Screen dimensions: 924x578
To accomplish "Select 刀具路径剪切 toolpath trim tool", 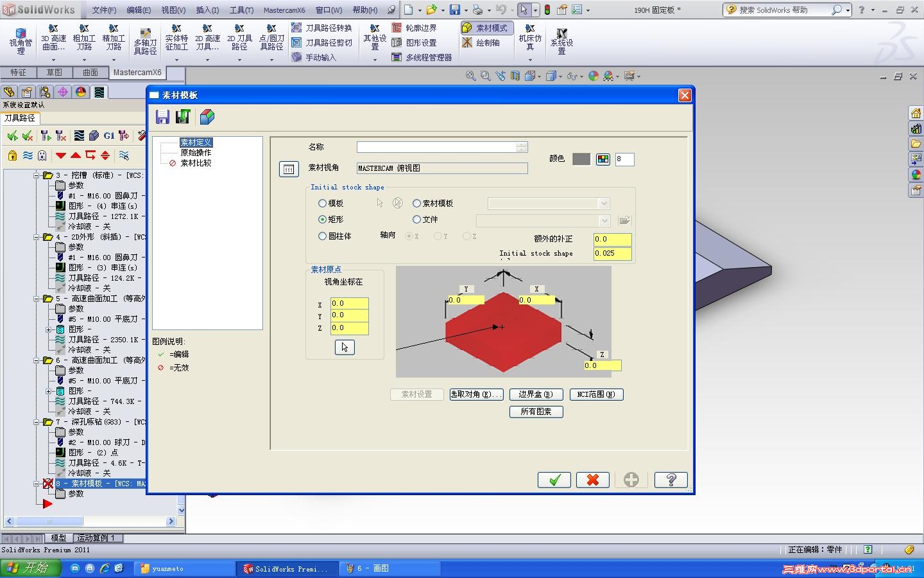I will pyautogui.click(x=321, y=42).
